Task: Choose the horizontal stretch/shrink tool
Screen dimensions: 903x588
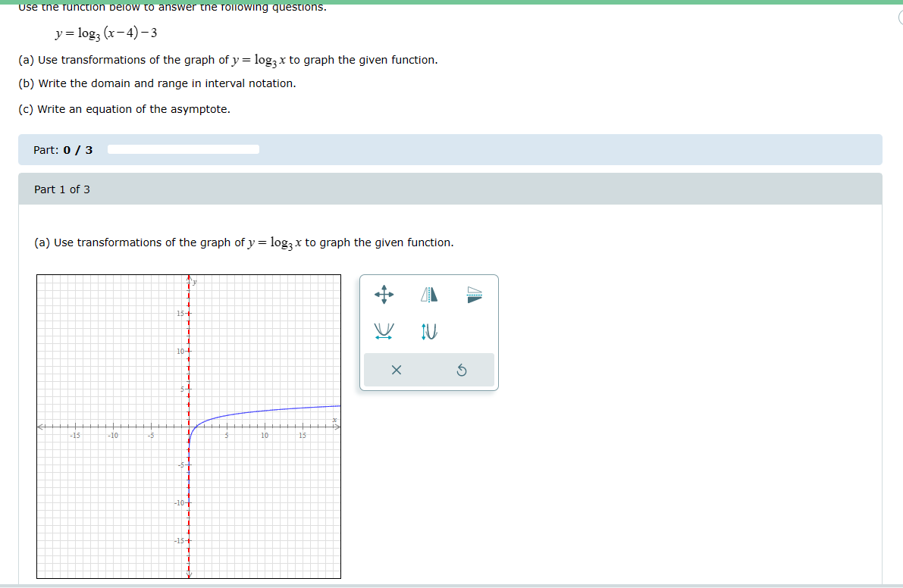Action: point(384,330)
